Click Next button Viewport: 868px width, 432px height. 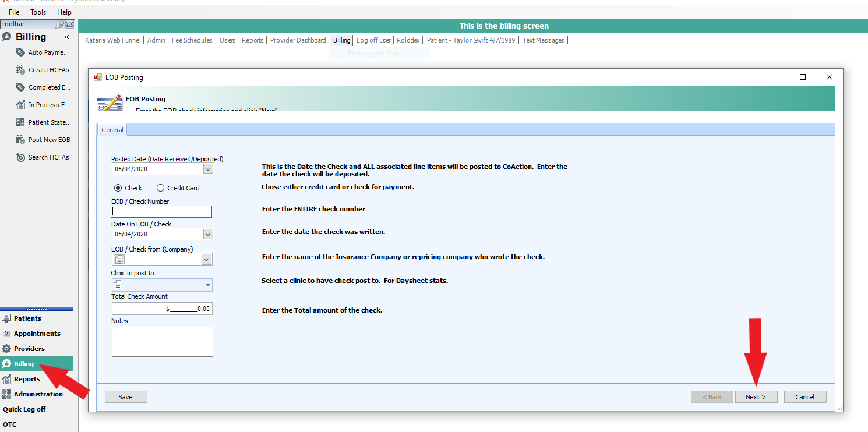(x=756, y=397)
